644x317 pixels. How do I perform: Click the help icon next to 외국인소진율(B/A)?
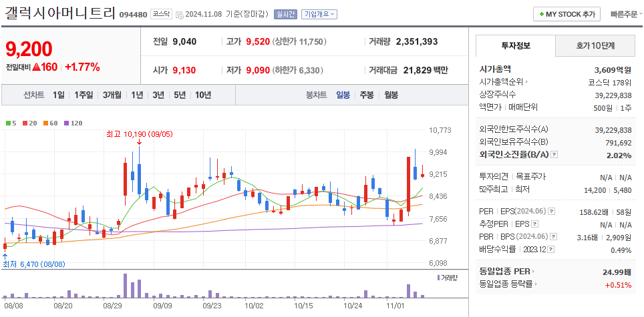point(554,155)
